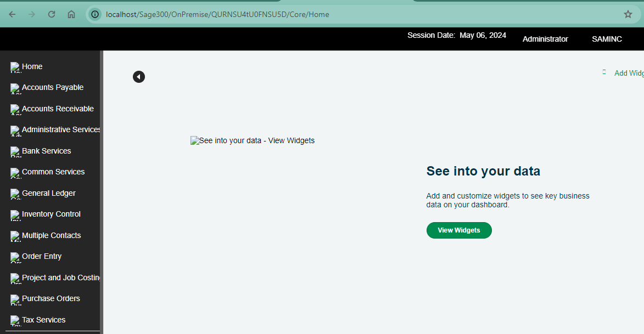Click the icon beside Add Widgets

pyautogui.click(x=604, y=72)
